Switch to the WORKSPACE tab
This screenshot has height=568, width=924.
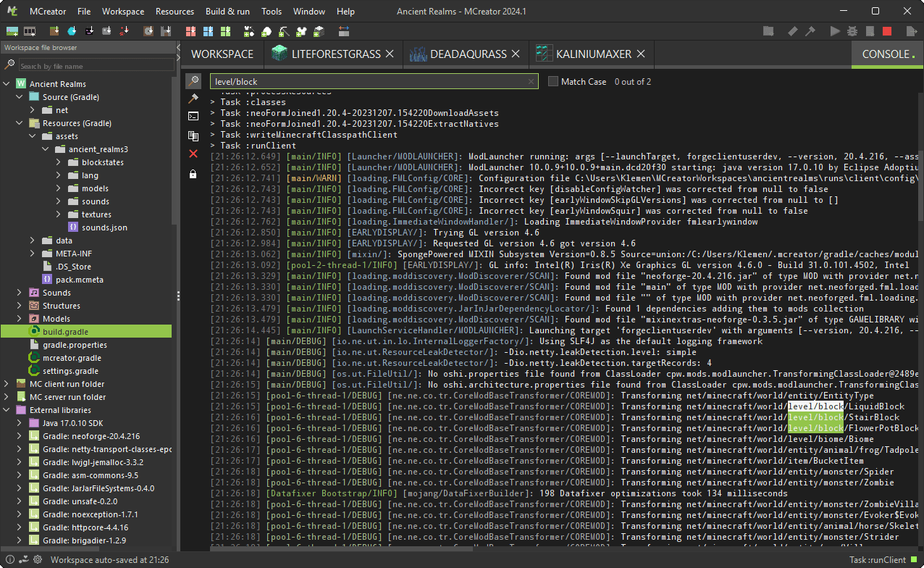[222, 54]
